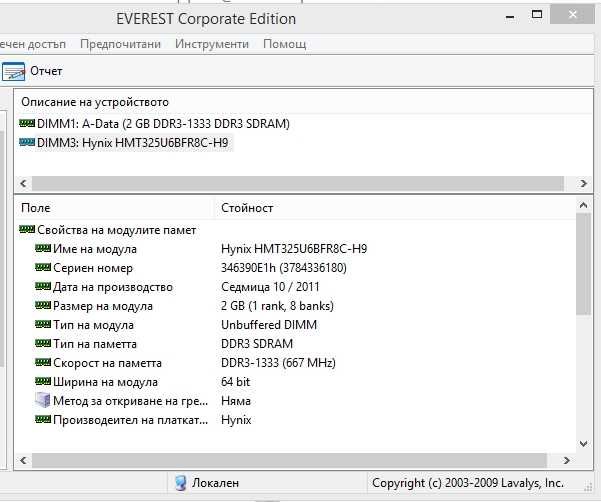Click the Дата на производство field
The image size is (601, 502).
click(113, 287)
